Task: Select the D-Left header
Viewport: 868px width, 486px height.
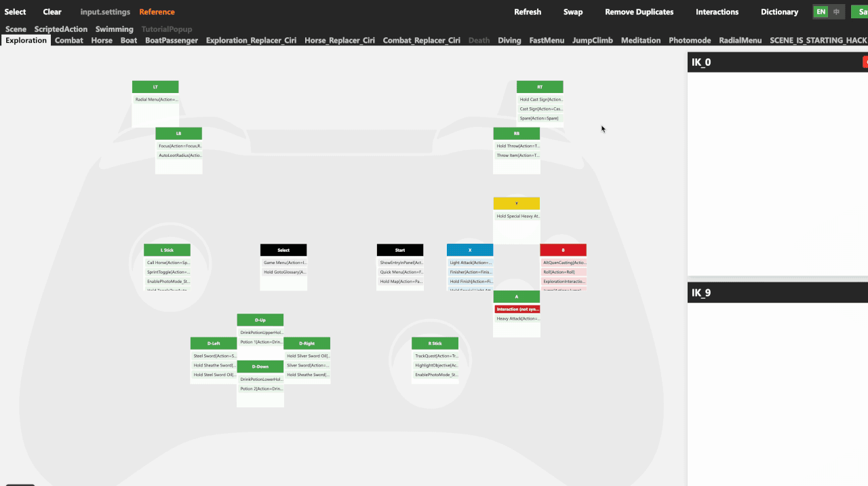Action: (x=214, y=343)
